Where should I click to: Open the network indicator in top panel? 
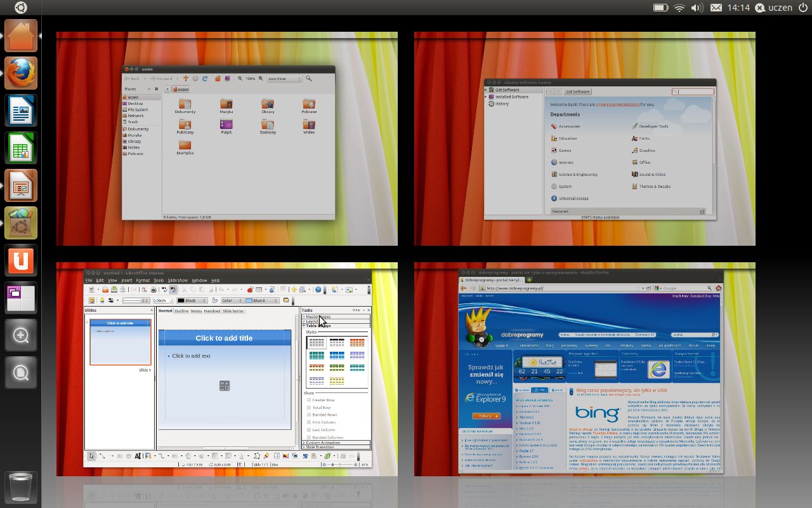pyautogui.click(x=679, y=8)
